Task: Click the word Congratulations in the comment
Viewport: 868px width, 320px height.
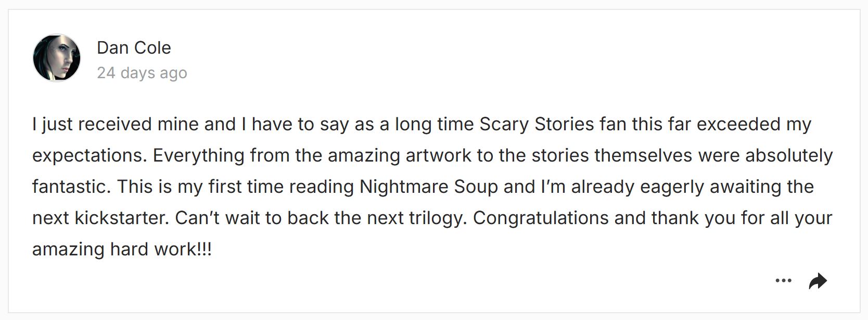Action: (541, 218)
